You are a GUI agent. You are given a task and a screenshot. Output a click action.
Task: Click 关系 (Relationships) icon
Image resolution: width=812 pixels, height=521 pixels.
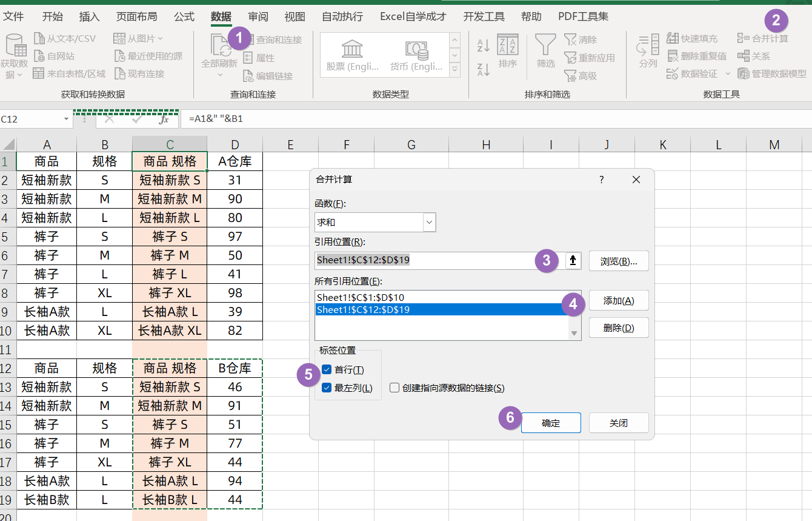[744, 56]
